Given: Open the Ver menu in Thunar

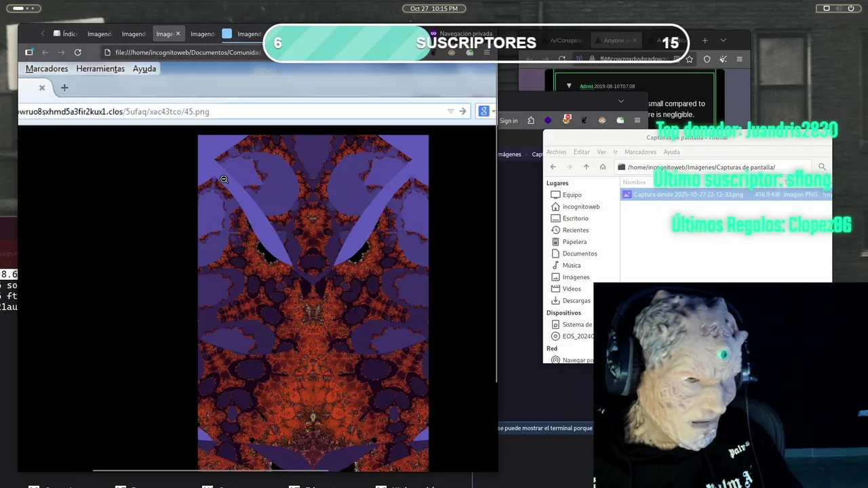Looking at the screenshot, I should point(601,152).
